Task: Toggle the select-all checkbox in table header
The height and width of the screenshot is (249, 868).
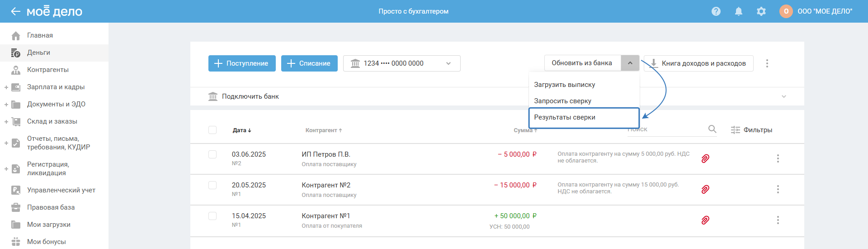Action: [212, 130]
